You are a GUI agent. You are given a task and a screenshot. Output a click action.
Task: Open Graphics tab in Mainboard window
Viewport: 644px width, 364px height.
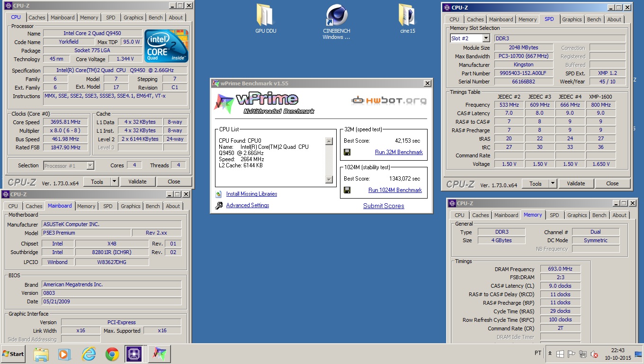(131, 206)
